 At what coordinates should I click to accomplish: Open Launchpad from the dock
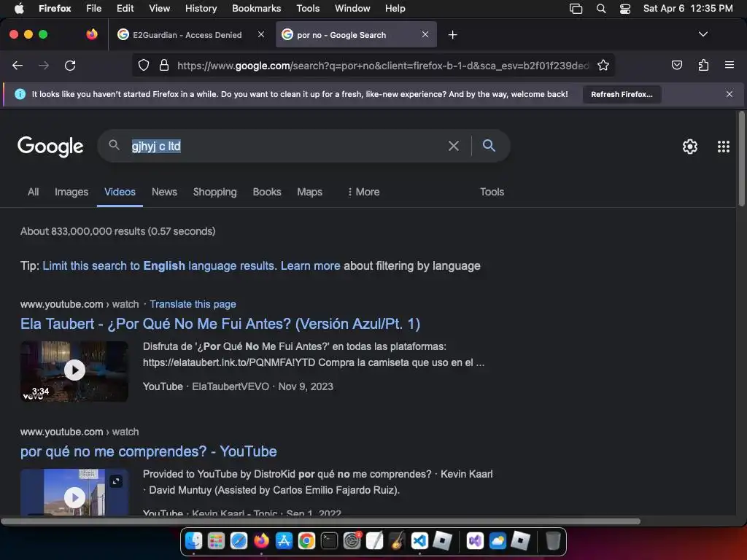point(216,541)
